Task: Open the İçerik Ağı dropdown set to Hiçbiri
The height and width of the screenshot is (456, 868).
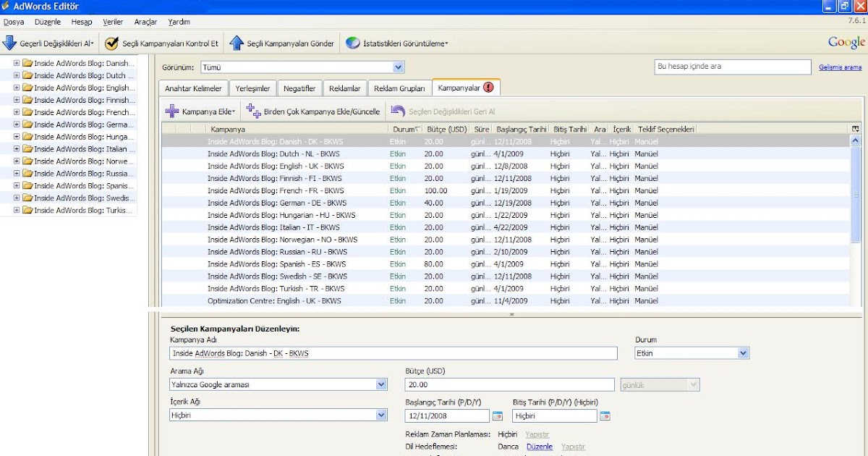Action: [x=278, y=415]
